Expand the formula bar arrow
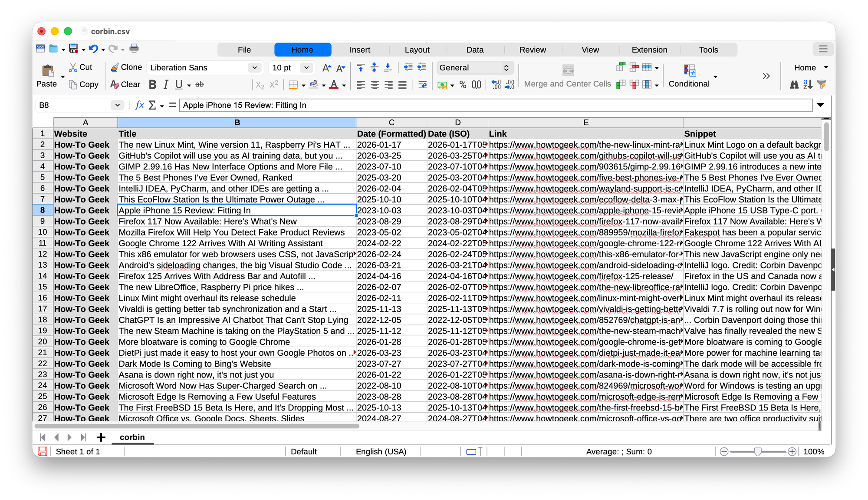Screen dimensions: 868x500 click(820, 105)
